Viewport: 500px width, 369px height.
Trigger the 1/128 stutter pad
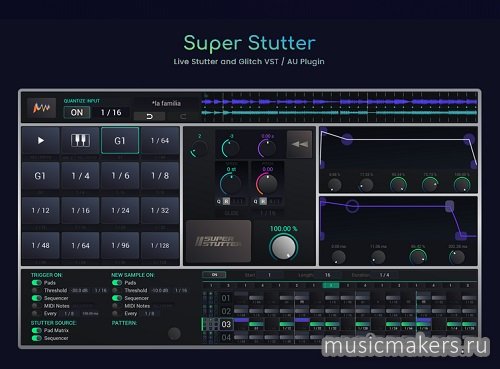pyautogui.click(x=160, y=245)
